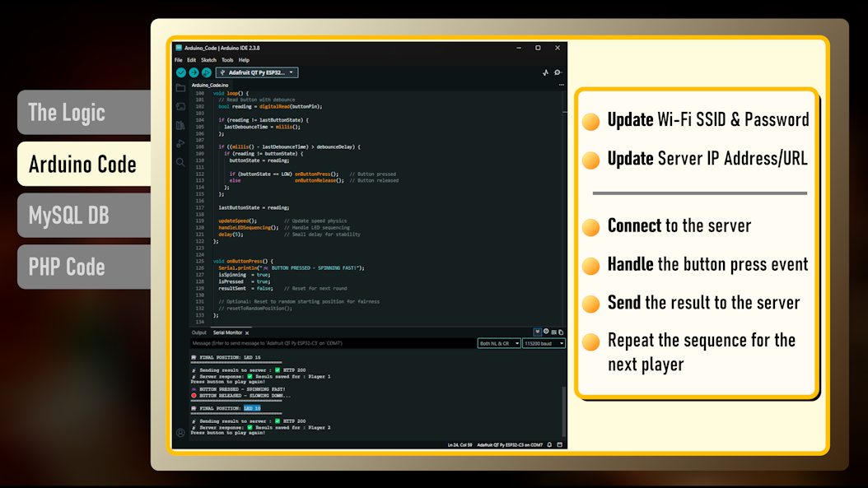
Task: Switch to the Output tab
Action: pos(198,332)
